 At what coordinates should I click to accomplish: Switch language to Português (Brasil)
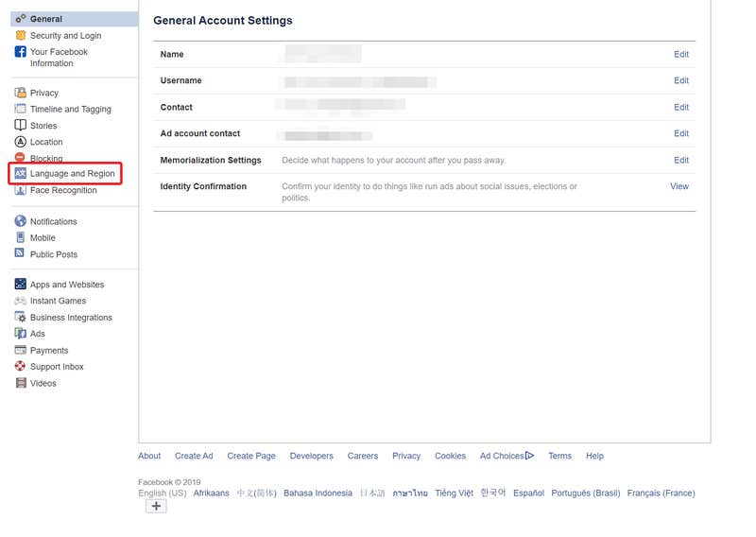pos(586,494)
